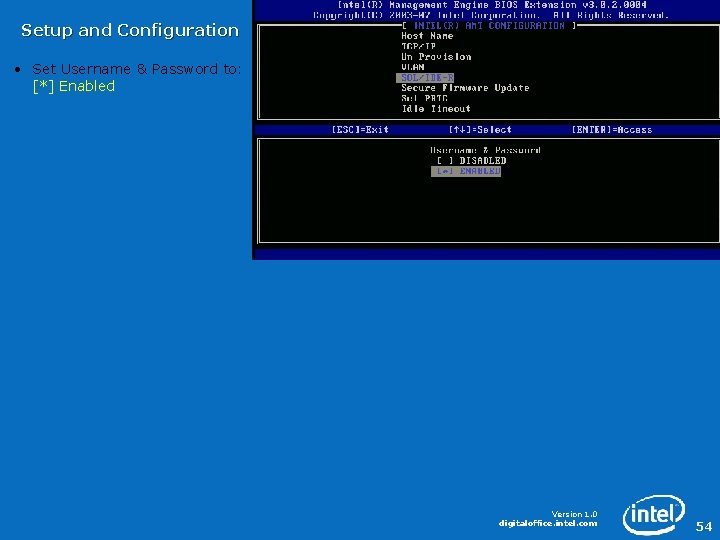
Task: Click the green [*] Enabled text
Action: point(74,86)
